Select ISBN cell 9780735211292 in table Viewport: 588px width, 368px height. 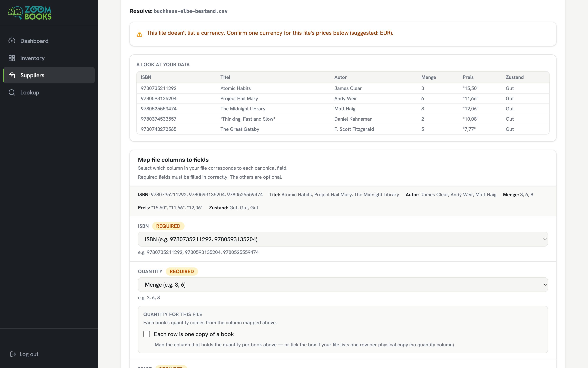point(159,88)
